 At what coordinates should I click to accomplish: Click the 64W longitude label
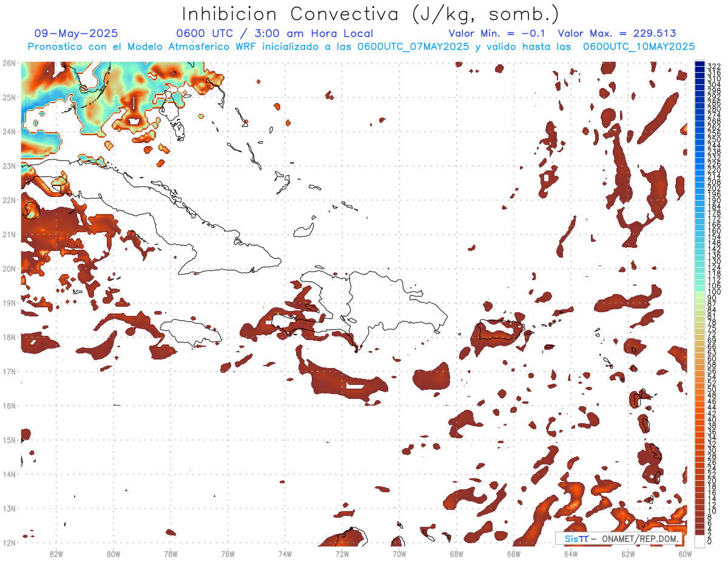(571, 554)
